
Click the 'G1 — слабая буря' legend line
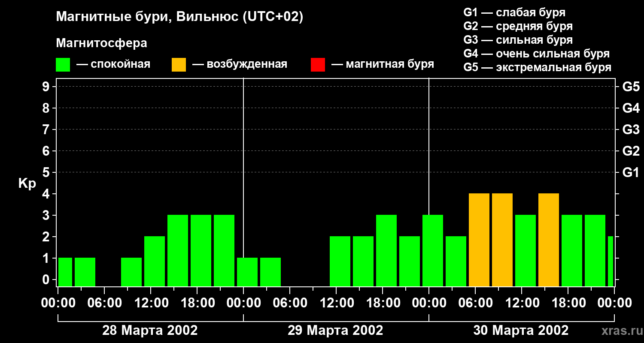(514, 12)
